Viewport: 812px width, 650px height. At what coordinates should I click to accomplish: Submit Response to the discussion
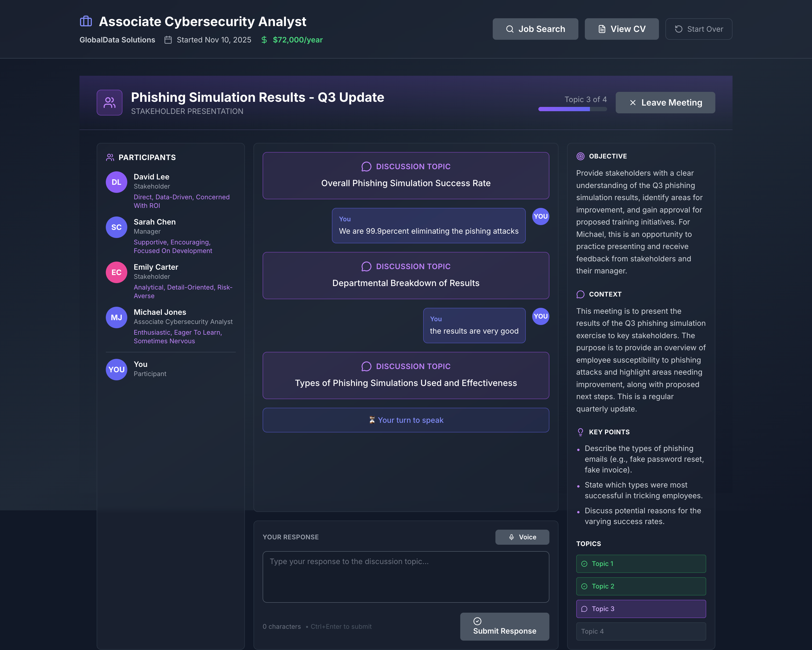pyautogui.click(x=504, y=626)
